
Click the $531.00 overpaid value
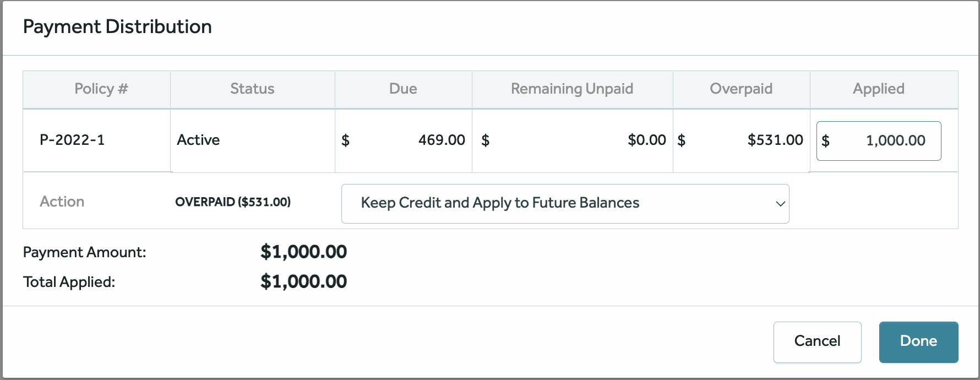(775, 140)
